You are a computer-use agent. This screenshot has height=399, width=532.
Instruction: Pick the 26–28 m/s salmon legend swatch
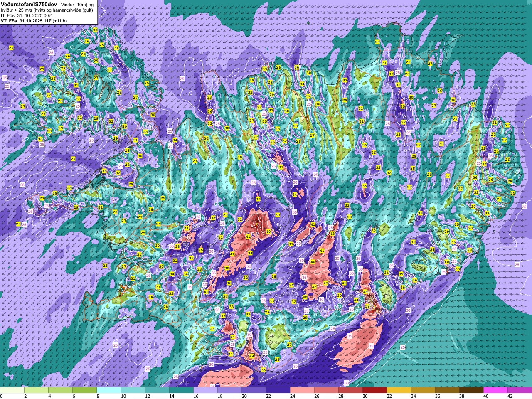click(326, 390)
